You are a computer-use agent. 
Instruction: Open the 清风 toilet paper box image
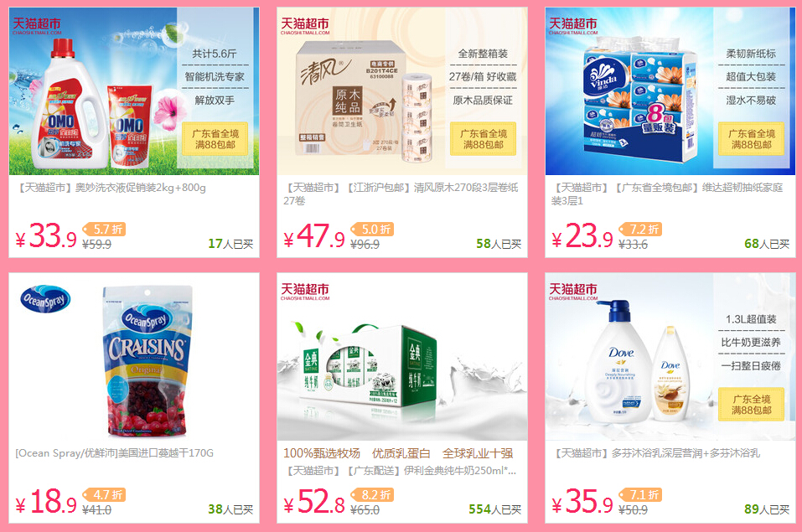click(402, 91)
